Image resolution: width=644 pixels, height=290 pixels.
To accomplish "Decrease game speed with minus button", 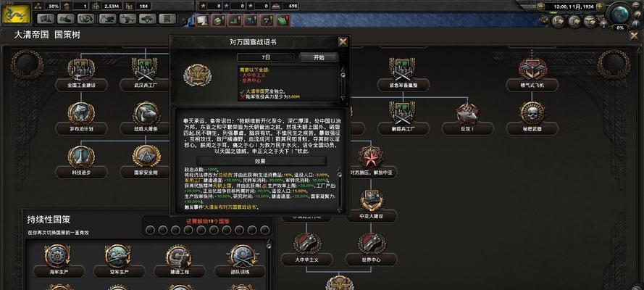I will click(x=541, y=6).
